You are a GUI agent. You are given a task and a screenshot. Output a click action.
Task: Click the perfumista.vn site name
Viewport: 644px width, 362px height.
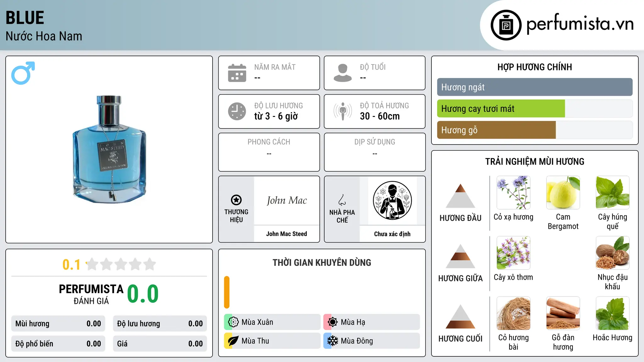[580, 24]
